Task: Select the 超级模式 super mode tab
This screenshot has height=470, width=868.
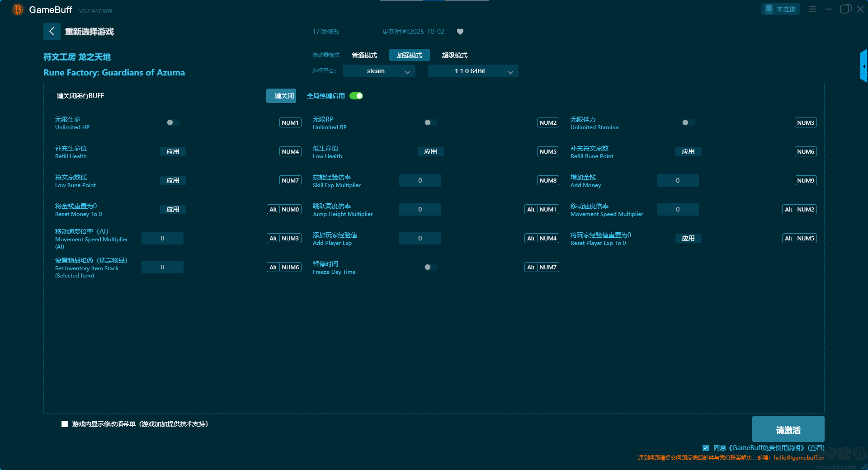Action: coord(454,55)
